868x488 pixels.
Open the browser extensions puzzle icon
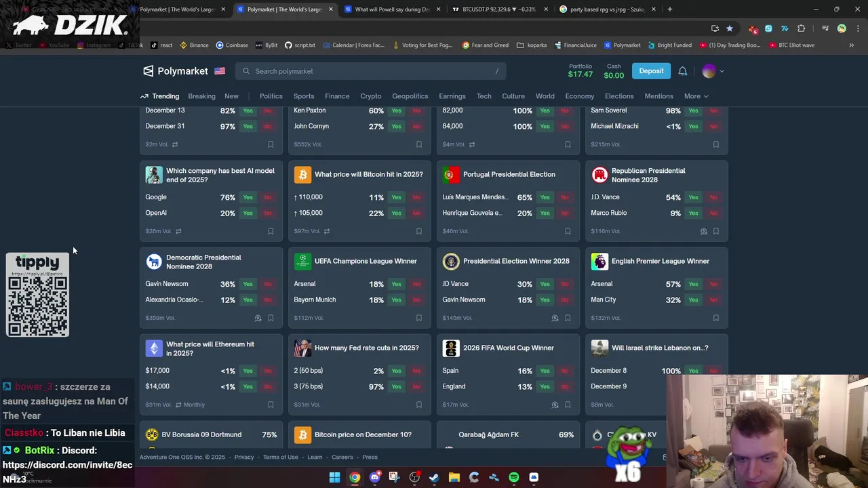point(802,28)
